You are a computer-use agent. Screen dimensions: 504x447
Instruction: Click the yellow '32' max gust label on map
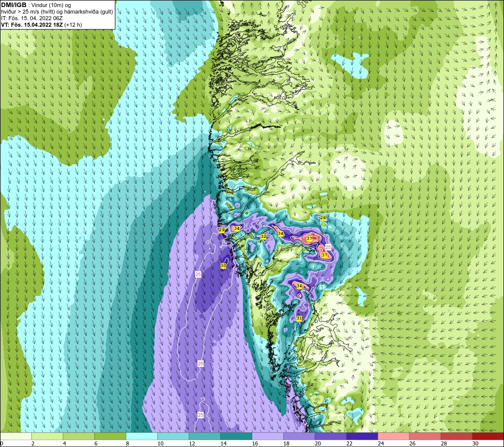click(x=263, y=236)
